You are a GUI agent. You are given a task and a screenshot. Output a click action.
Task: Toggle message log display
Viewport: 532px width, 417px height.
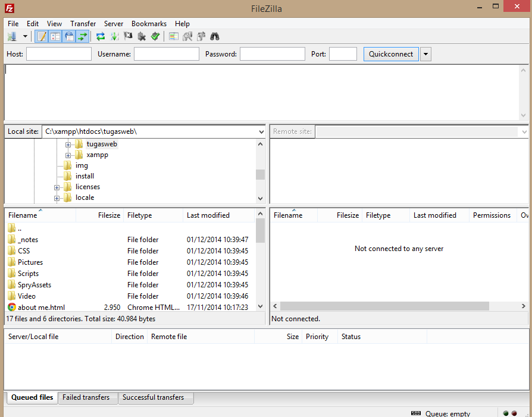click(42, 36)
